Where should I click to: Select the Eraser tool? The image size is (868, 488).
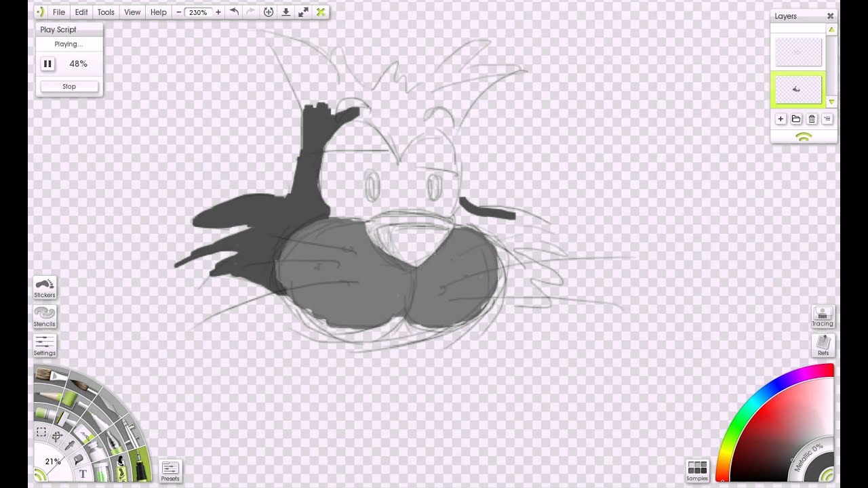point(84,434)
